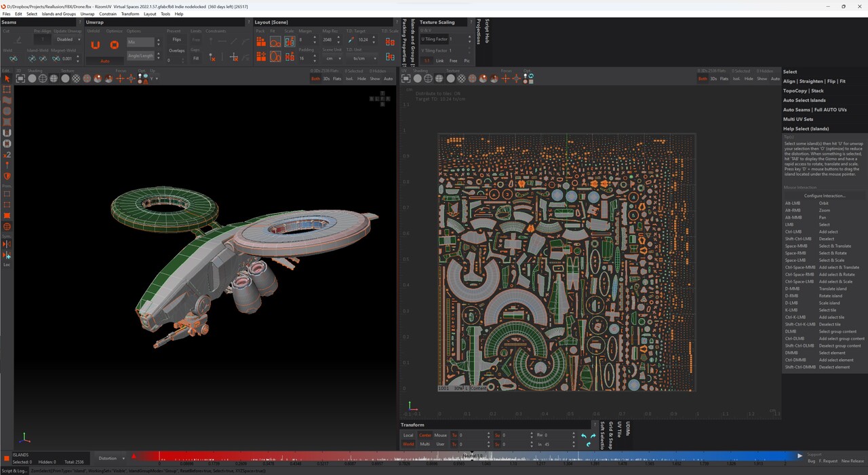Screen dimensions: 868x475
Task: Click the Neutral 1.0 marker on the distortion bar
Action: point(472,456)
